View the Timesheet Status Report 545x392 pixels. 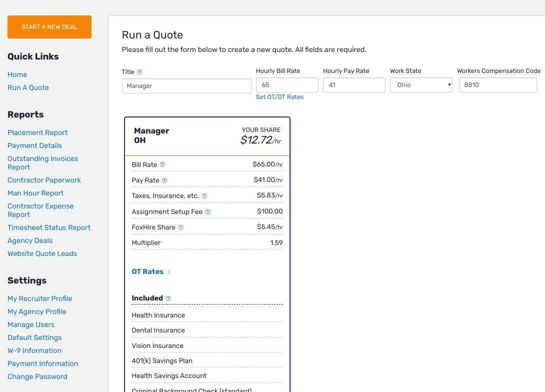[49, 227]
